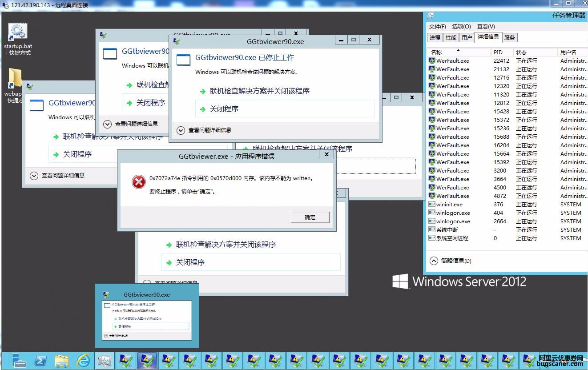Click the WerFault.exe icon in PID 11320 row
The height and width of the screenshot is (370, 588).
432,95
